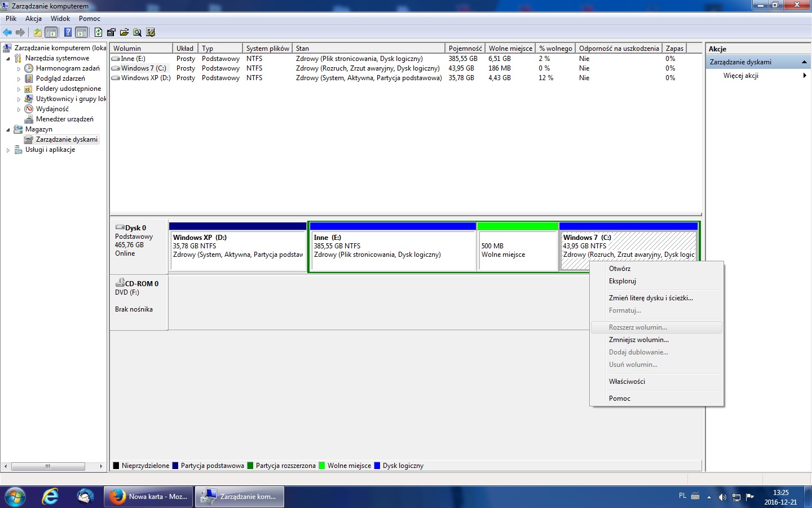The image size is (812, 508).
Task: Click Rozszerz wolumin context menu entry
Action: point(656,327)
